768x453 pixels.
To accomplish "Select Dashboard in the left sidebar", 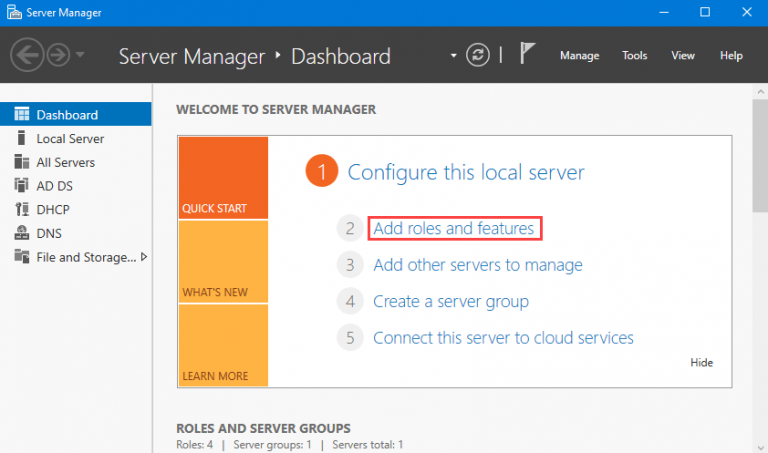I will point(66,115).
